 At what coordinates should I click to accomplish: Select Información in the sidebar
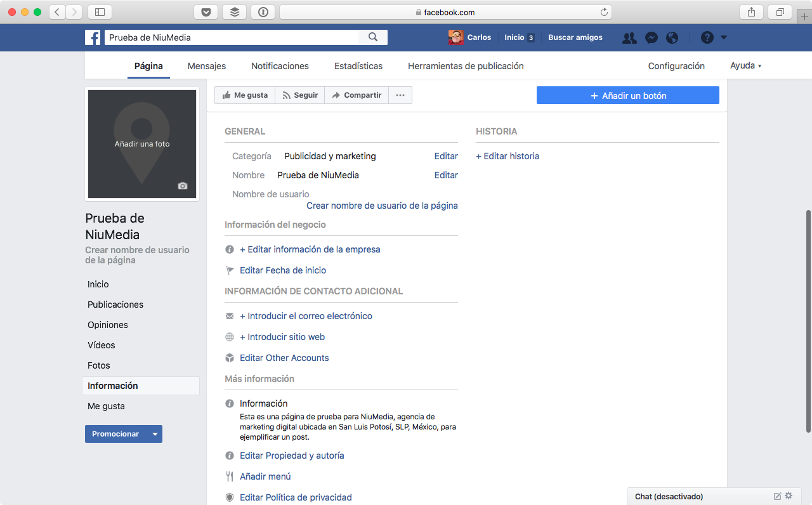point(141,386)
